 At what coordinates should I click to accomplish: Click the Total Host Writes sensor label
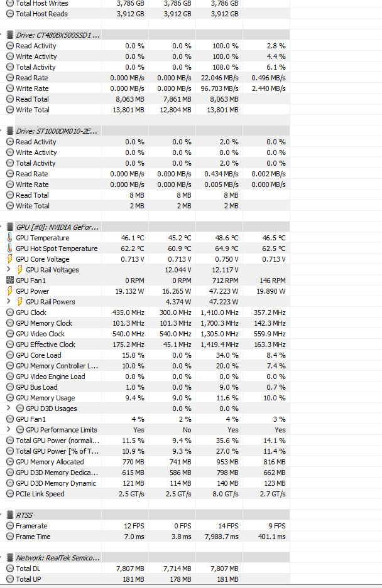[x=42, y=3]
